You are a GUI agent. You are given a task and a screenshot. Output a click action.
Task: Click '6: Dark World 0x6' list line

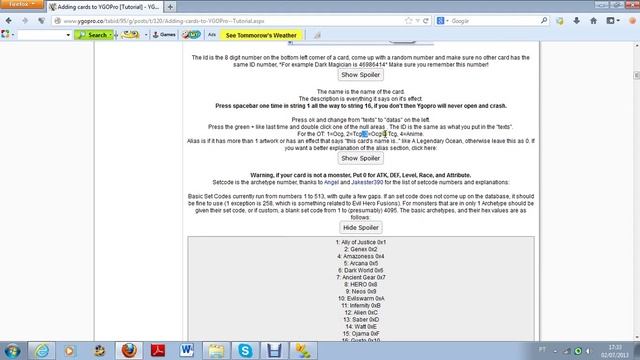click(361, 270)
